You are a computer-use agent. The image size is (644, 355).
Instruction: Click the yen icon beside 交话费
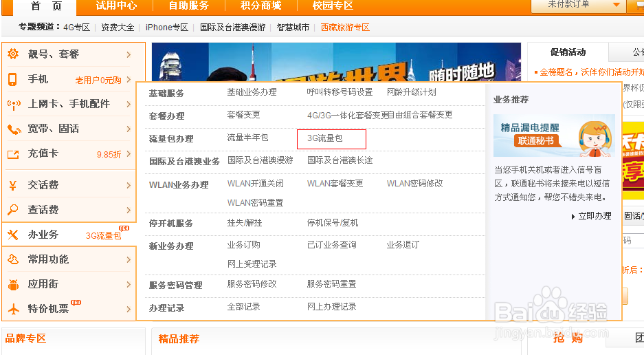pyautogui.click(x=13, y=186)
